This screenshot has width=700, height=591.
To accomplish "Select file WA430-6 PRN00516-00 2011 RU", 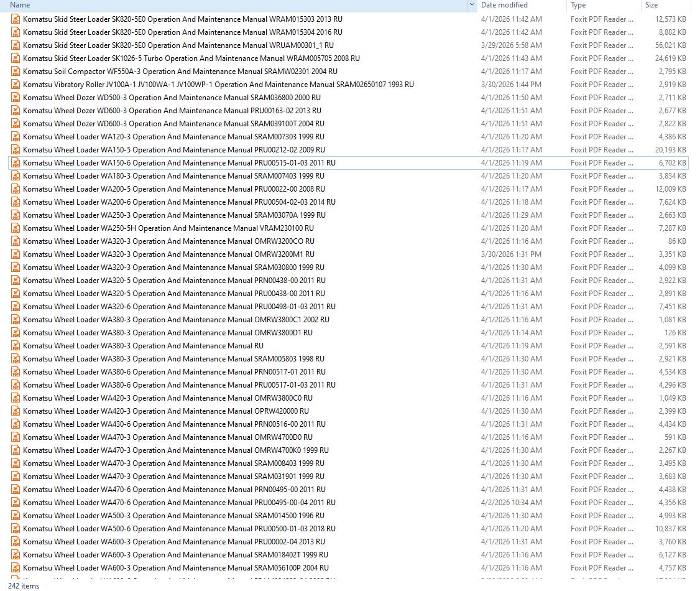I will (x=174, y=424).
